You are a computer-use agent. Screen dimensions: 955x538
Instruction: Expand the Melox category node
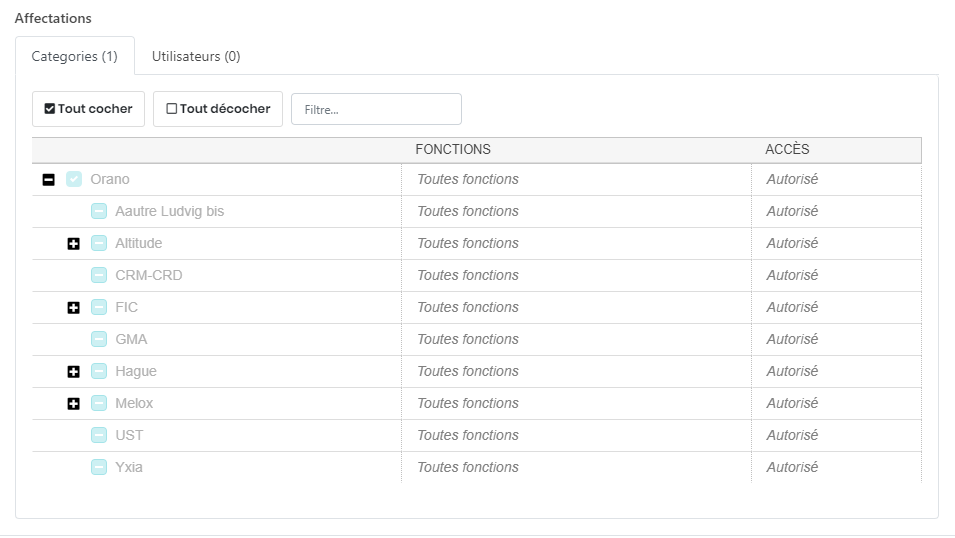[73, 404]
